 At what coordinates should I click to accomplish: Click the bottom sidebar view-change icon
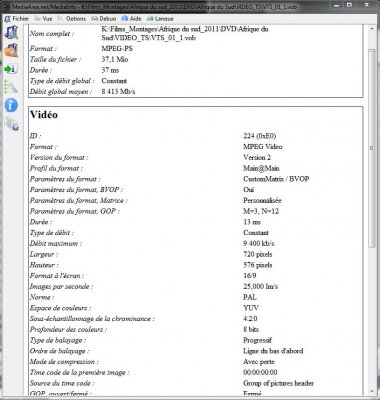click(11, 124)
